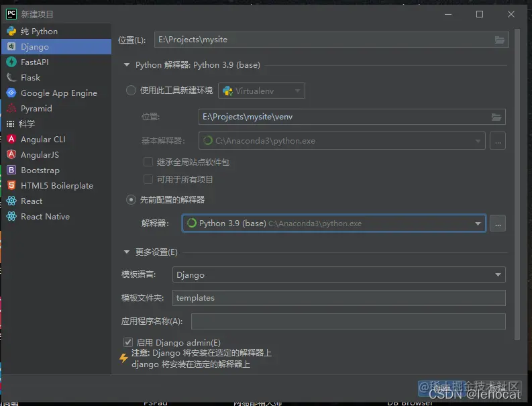Close the New Project dialog
Viewport: 532px width, 406px height.
click(511, 14)
